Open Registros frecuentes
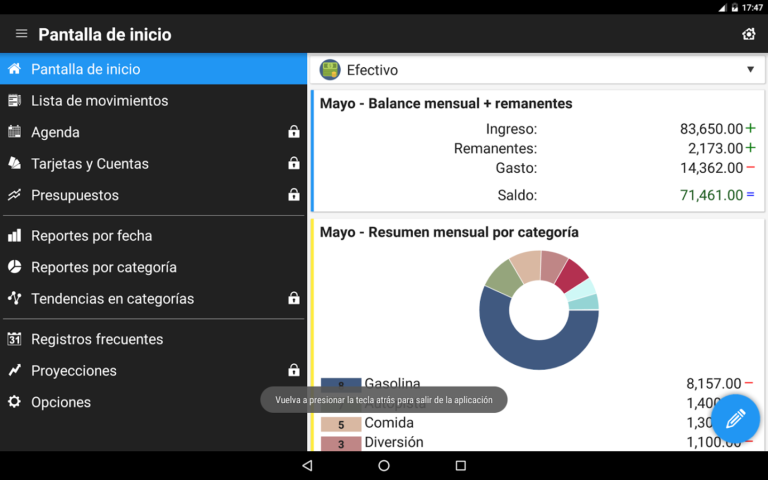 coord(96,339)
